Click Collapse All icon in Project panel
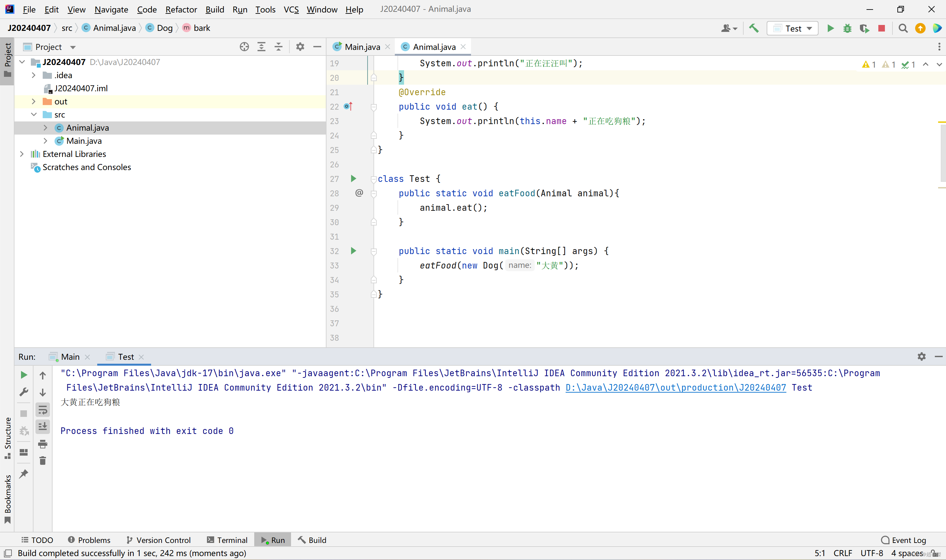Viewport: 946px width, 560px height. click(279, 47)
